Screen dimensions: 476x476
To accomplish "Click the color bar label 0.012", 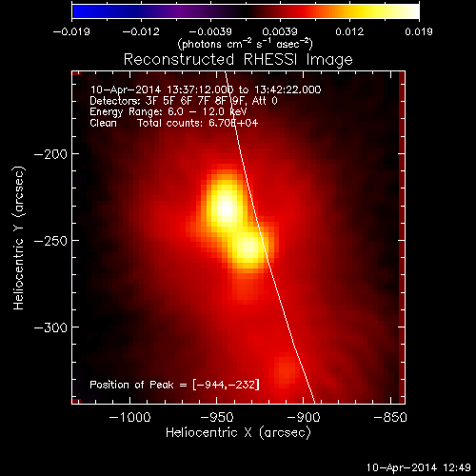I will coord(349,31).
